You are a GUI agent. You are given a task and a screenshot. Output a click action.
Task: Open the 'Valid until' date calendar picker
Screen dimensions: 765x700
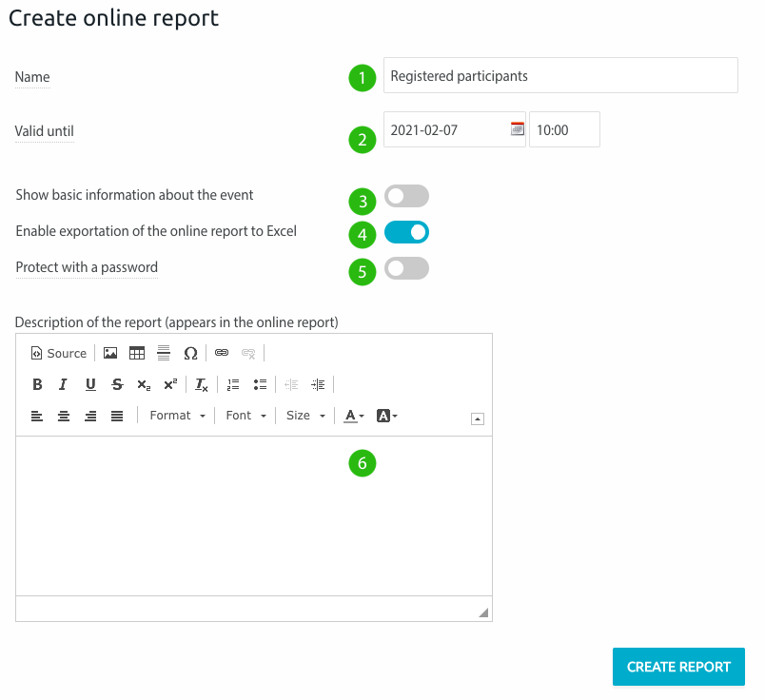pos(518,128)
